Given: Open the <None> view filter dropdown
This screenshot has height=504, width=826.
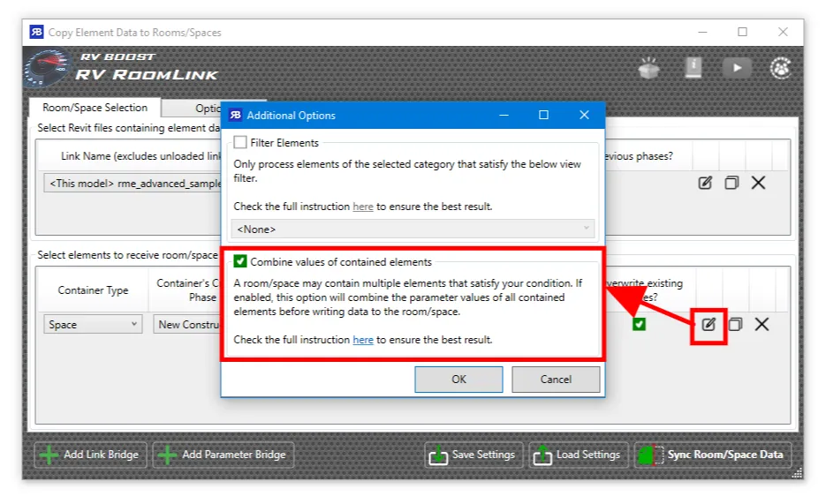Looking at the screenshot, I should coord(413,229).
